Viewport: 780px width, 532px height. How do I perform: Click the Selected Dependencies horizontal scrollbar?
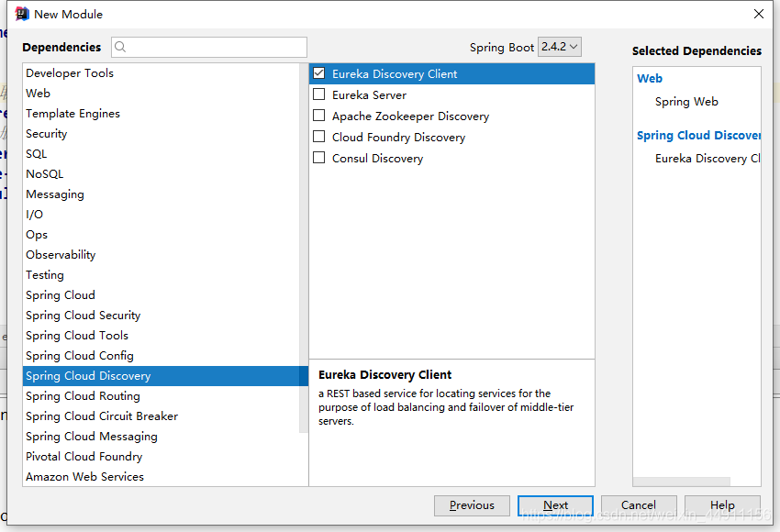[x=682, y=482]
